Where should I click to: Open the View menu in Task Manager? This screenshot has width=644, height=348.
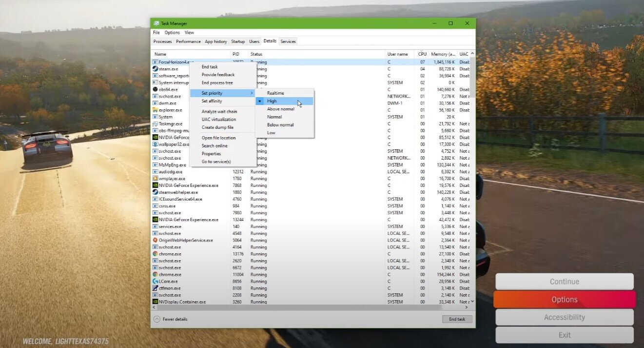point(189,33)
